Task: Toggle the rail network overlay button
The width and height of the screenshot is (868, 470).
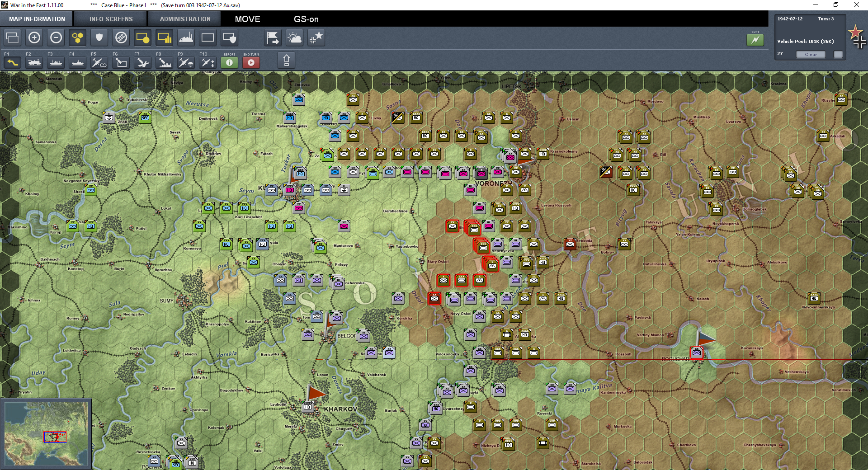Action: click(121, 38)
